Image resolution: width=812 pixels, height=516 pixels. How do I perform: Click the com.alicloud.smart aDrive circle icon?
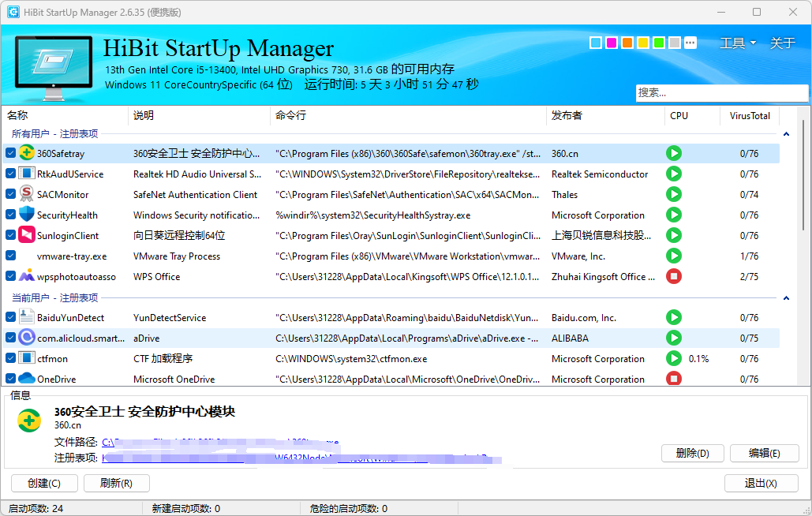26,338
